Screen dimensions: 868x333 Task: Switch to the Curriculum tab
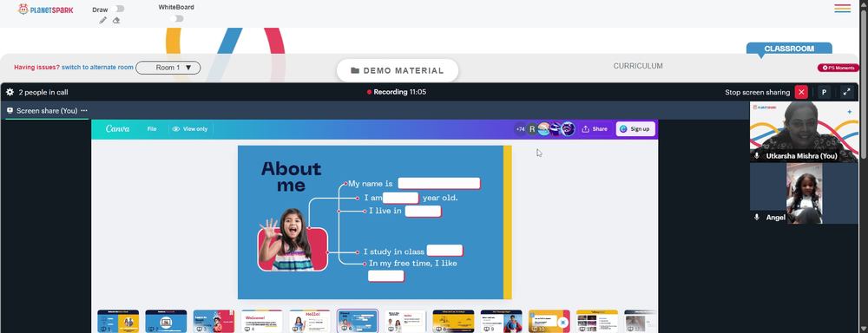pos(638,66)
